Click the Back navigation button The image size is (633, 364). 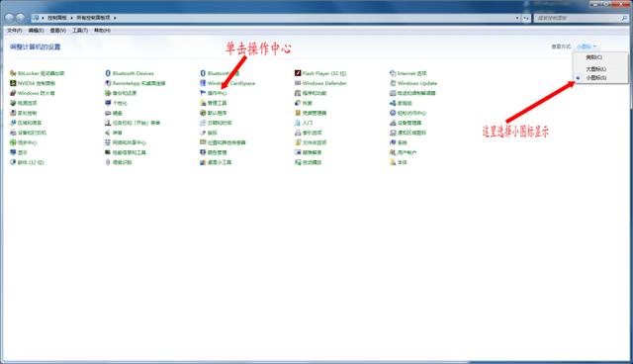pos(9,18)
